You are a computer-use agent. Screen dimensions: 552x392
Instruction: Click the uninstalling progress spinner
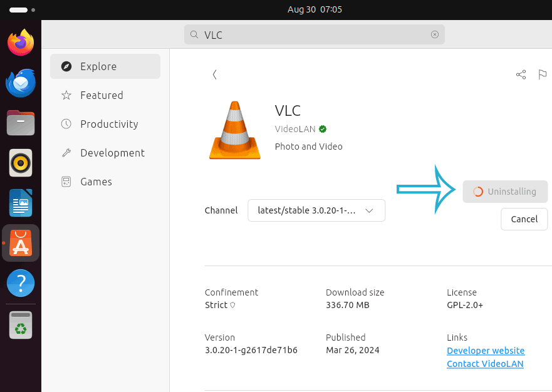pos(477,192)
